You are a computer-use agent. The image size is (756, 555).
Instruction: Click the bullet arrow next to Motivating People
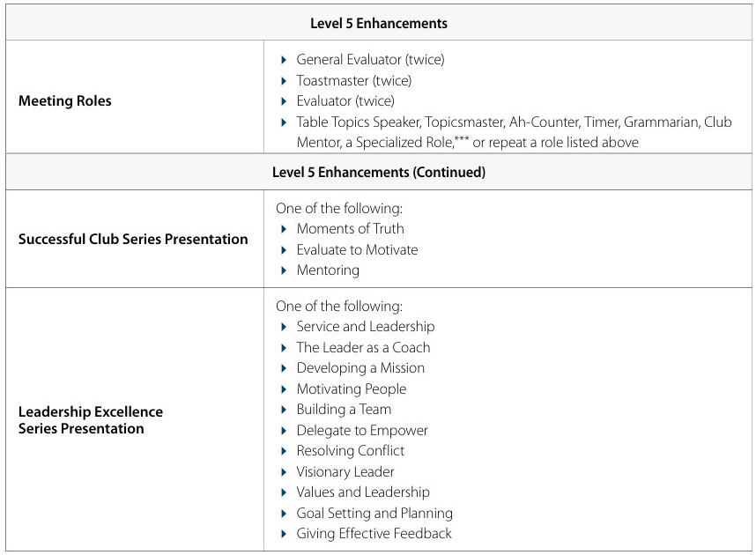(x=284, y=389)
